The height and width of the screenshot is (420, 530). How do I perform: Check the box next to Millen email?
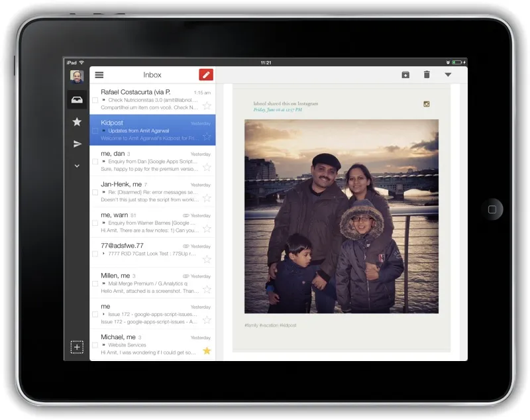point(95,284)
